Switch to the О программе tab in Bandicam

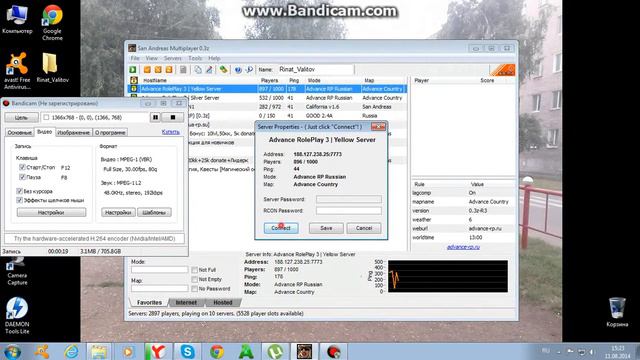110,133
